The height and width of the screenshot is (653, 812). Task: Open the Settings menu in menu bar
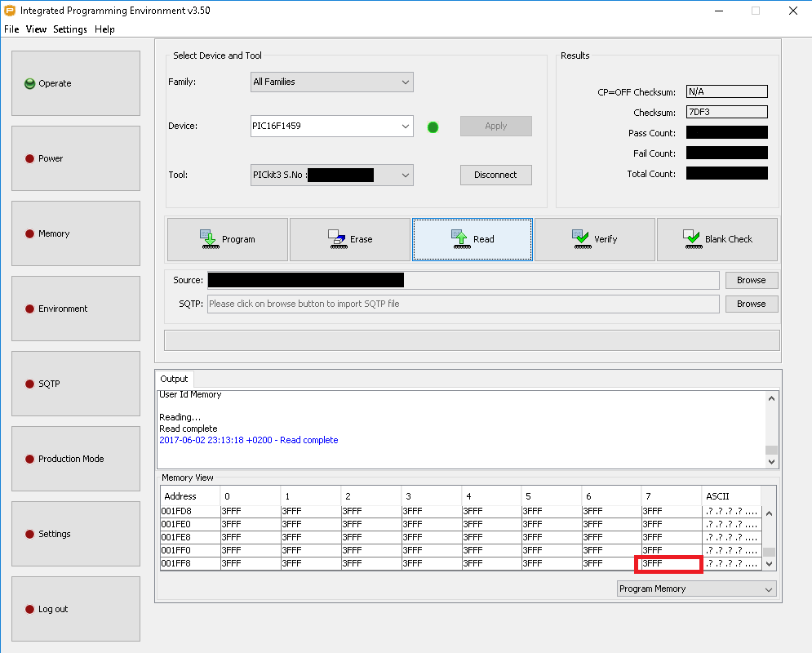(70, 29)
